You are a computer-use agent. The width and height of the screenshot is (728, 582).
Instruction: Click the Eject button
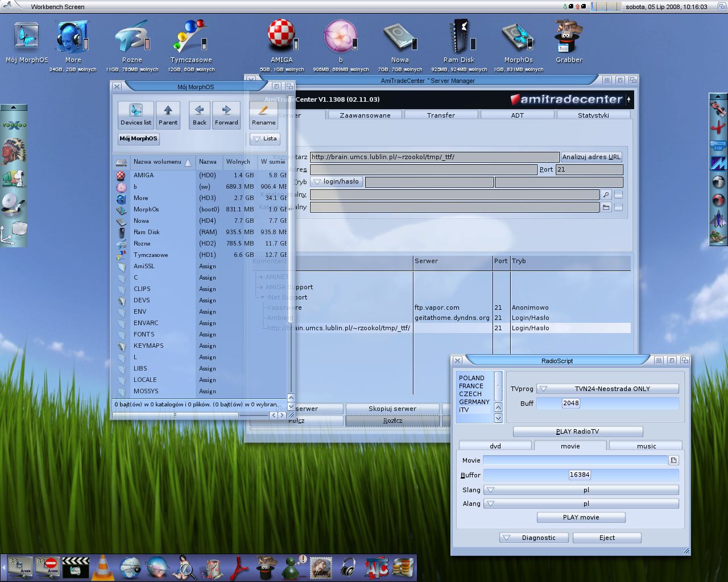[607, 538]
